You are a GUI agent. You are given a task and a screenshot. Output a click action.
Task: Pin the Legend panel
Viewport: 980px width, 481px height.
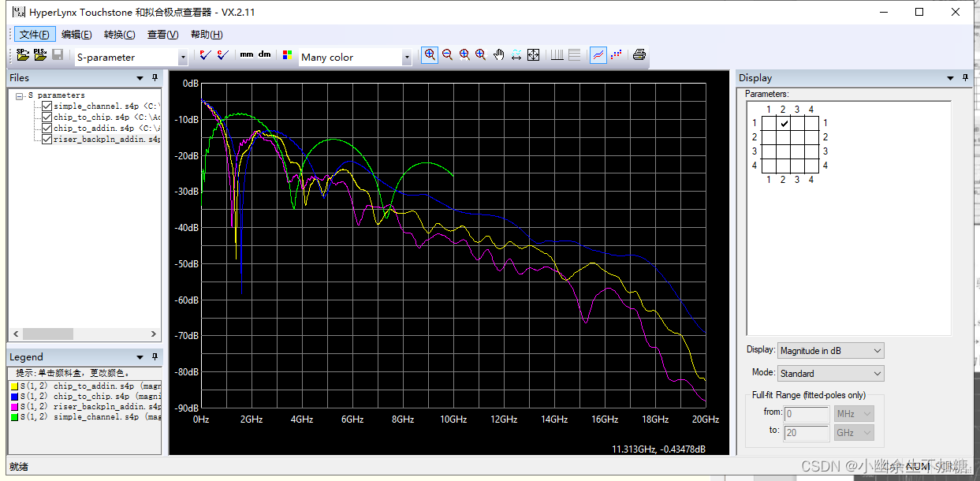pyautogui.click(x=155, y=356)
